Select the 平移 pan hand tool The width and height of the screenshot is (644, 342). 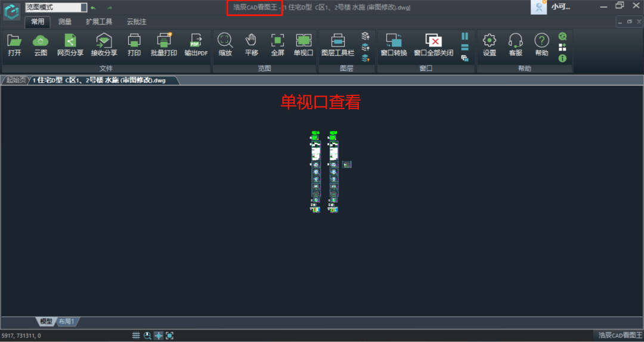click(x=252, y=45)
